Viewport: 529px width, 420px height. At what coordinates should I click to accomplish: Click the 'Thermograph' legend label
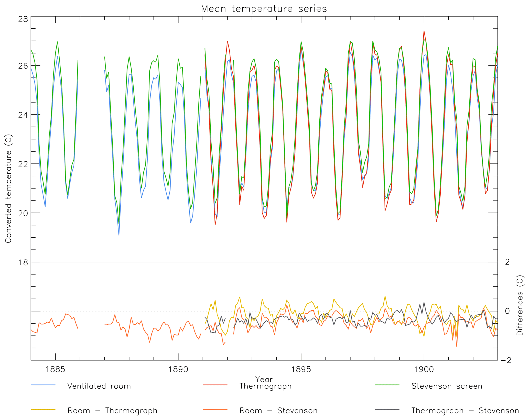(x=265, y=386)
